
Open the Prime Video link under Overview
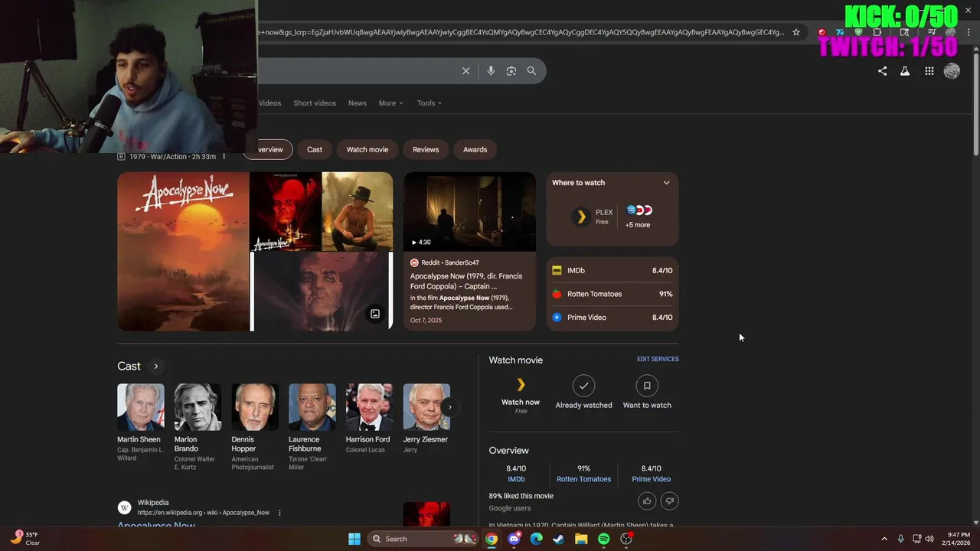[651, 479]
